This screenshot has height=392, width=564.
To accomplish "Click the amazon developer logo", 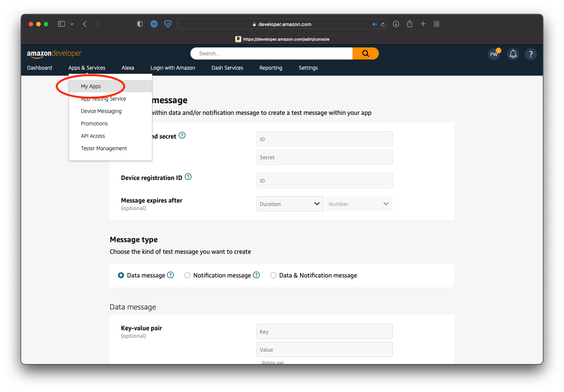I will coord(54,54).
